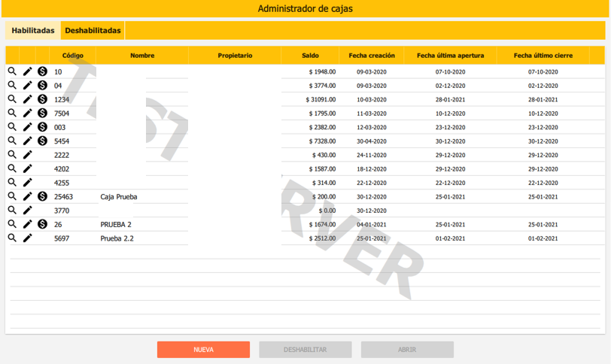Screen dimensions: 611x364
Task: Switch to the Deshabilitadas tab
Action: click(93, 31)
